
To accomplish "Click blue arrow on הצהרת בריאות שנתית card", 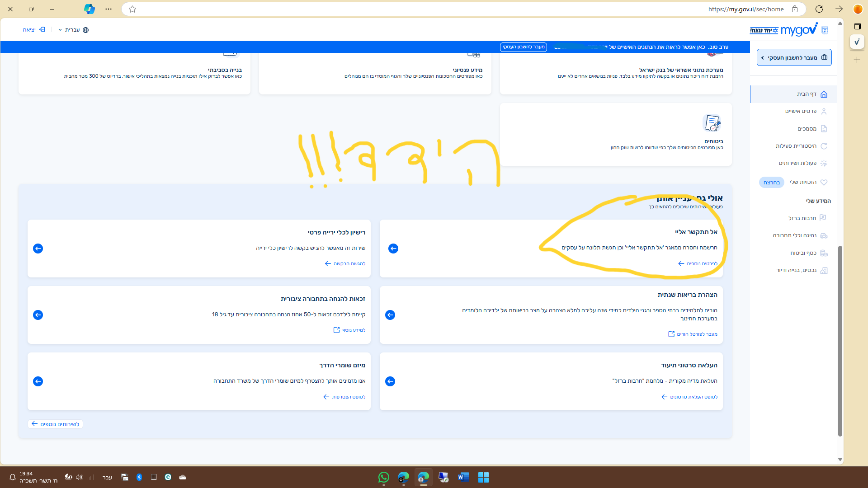I will tap(390, 315).
